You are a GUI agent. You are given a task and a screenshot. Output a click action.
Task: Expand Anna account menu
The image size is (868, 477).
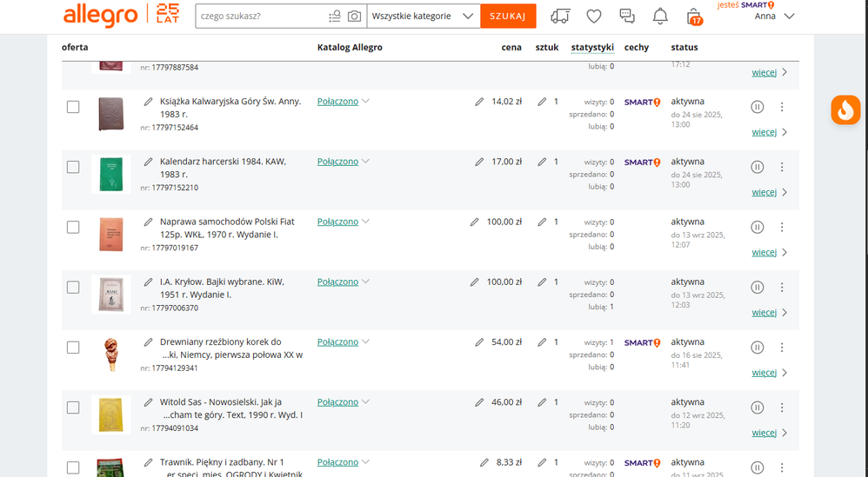point(790,17)
